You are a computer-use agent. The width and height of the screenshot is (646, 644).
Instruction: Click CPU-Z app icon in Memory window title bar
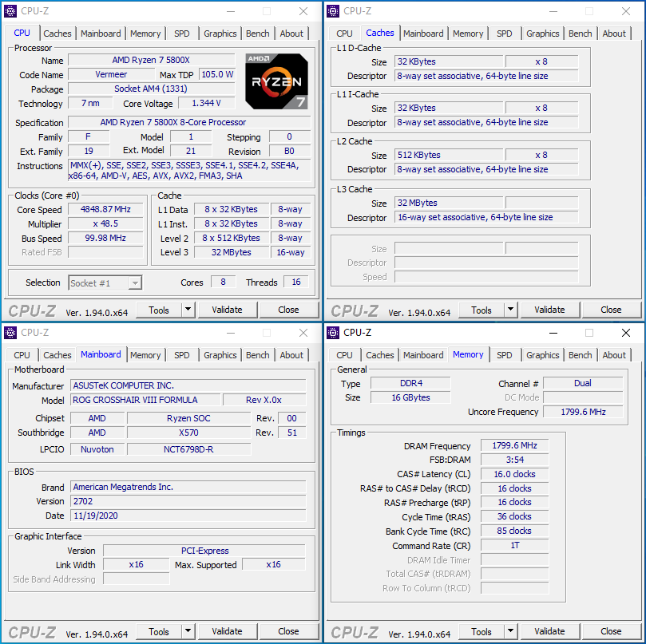click(333, 332)
